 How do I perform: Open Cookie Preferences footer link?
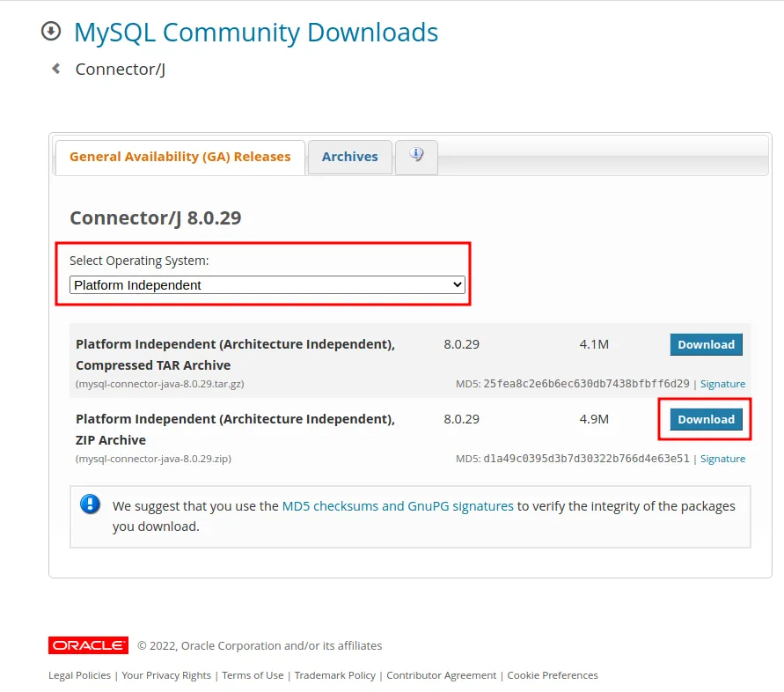point(552,675)
